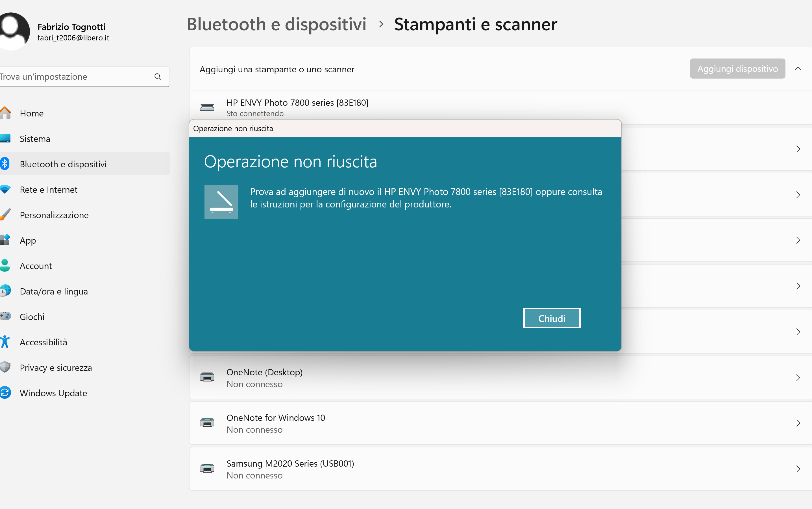
Task: Click the scanner icon in error dialog
Action: 221,202
